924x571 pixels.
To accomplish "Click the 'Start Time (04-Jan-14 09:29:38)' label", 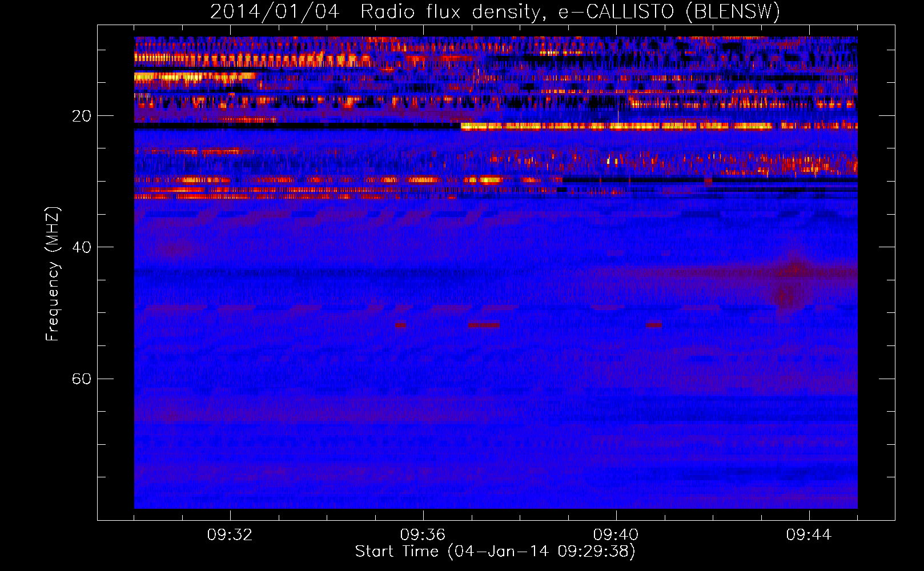I will click(x=495, y=552).
